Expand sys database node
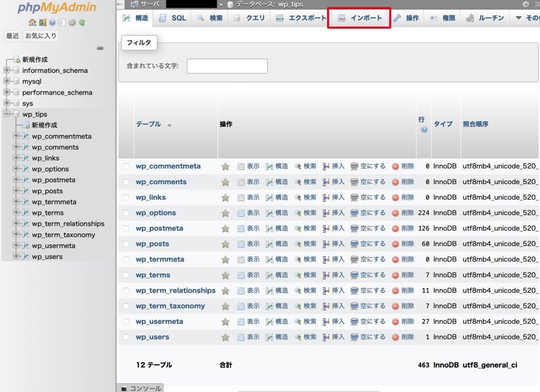The image size is (540, 392). point(7,103)
